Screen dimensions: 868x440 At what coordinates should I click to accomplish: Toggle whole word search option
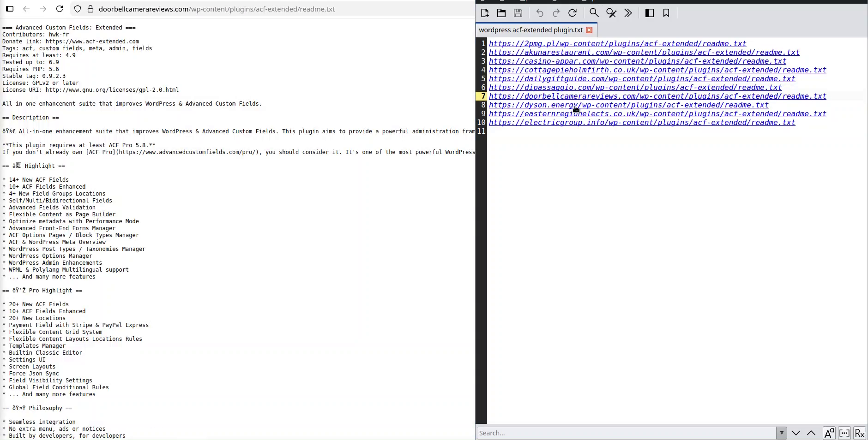coord(844,433)
